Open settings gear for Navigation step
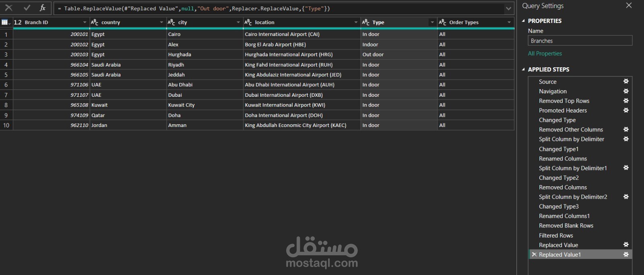644x275 pixels. click(626, 91)
